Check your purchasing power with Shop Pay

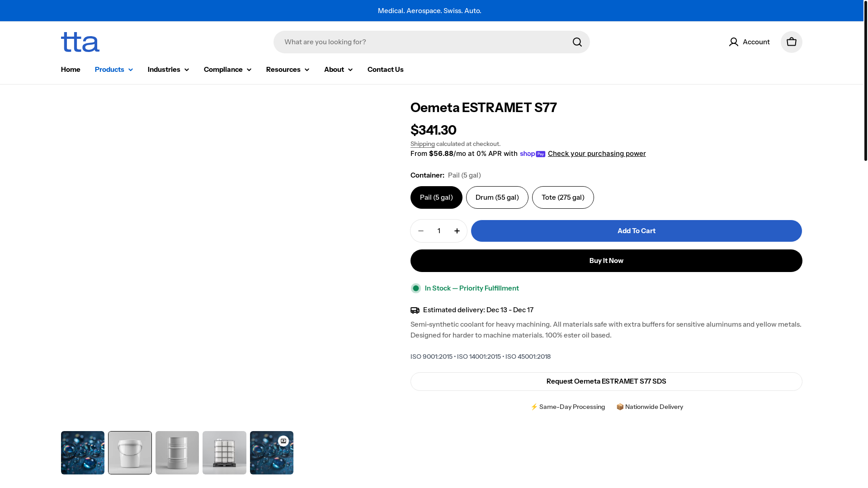point(597,154)
